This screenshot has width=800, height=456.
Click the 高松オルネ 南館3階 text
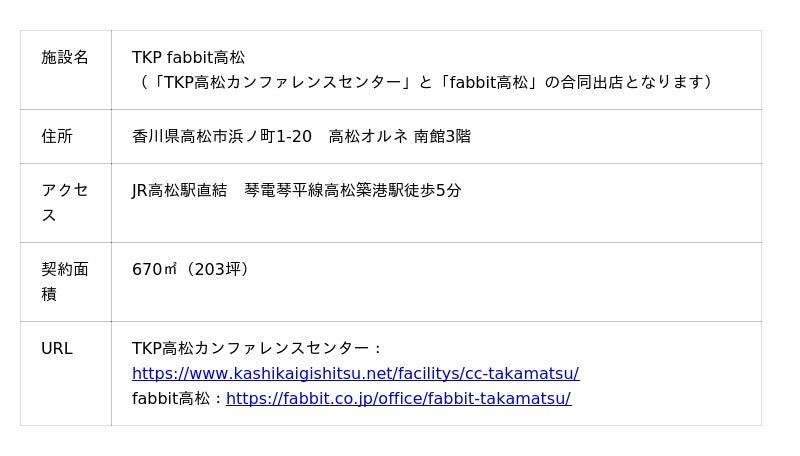399,136
